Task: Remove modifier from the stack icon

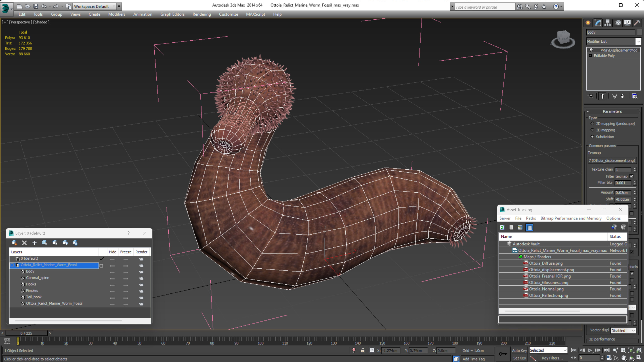Action: coord(623,96)
